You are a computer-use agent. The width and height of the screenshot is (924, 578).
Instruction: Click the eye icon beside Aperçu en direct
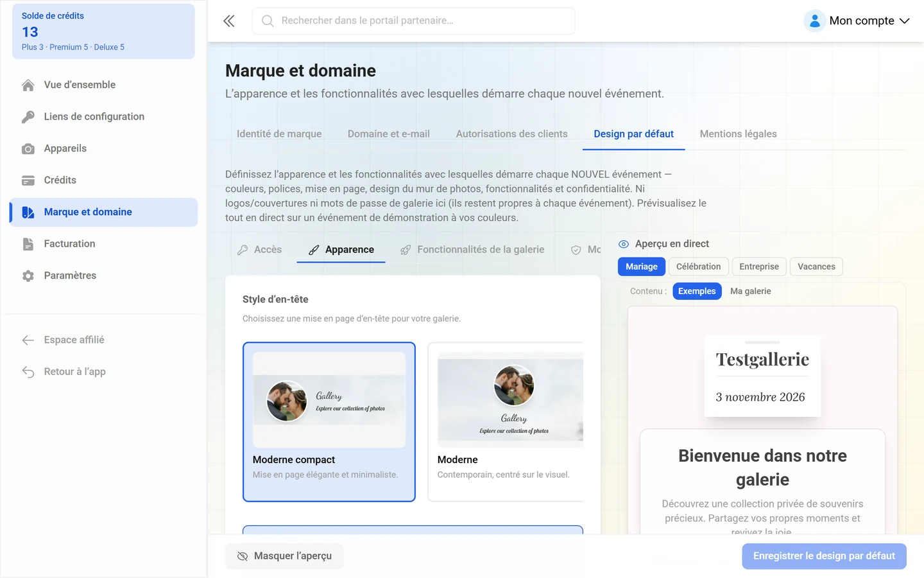624,244
